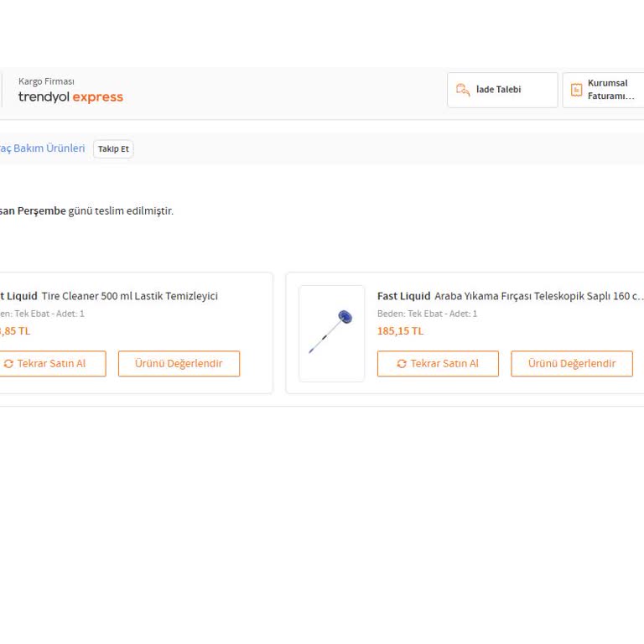Open the car wash brush thumbnail image
The image size is (644, 644).
click(332, 334)
